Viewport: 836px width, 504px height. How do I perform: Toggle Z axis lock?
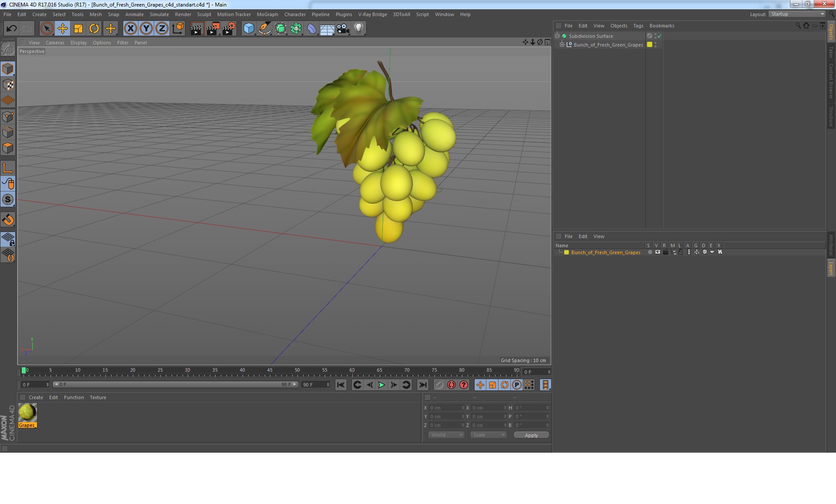tap(162, 29)
